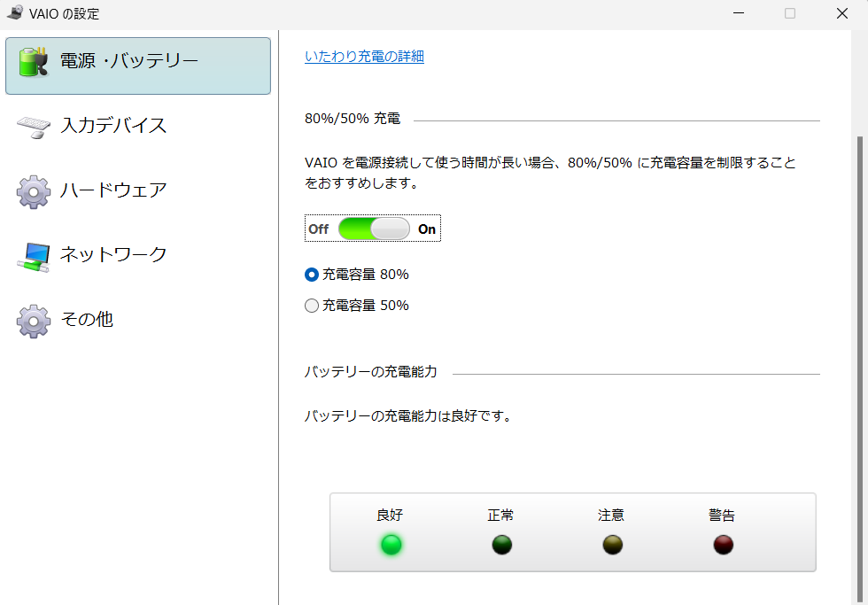Click the 80%/50% 充電 section heading
Screen dimensions: 868x605
(353, 119)
